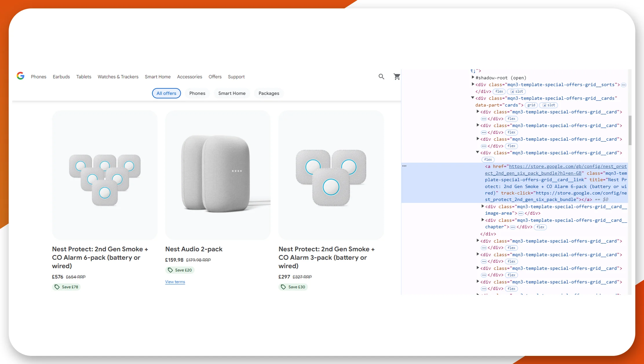Click the price tag icon beside Save £30
The image size is (644, 364).
(x=283, y=287)
